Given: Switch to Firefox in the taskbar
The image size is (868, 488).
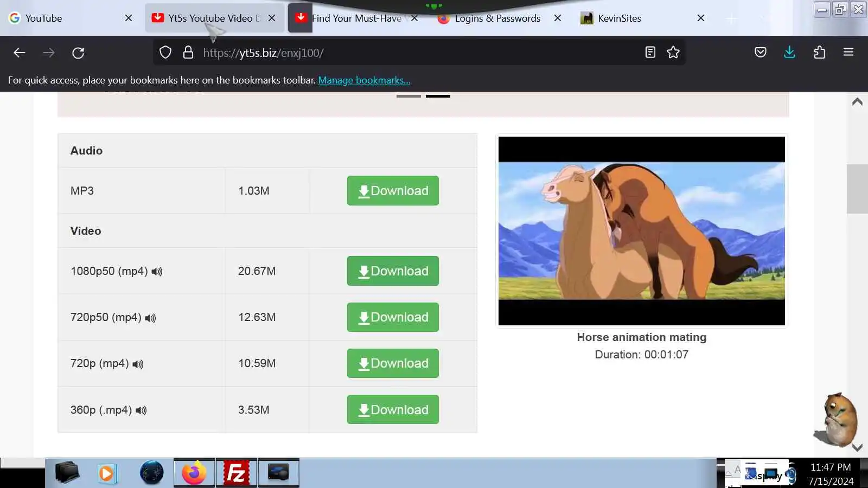Looking at the screenshot, I should point(194,473).
